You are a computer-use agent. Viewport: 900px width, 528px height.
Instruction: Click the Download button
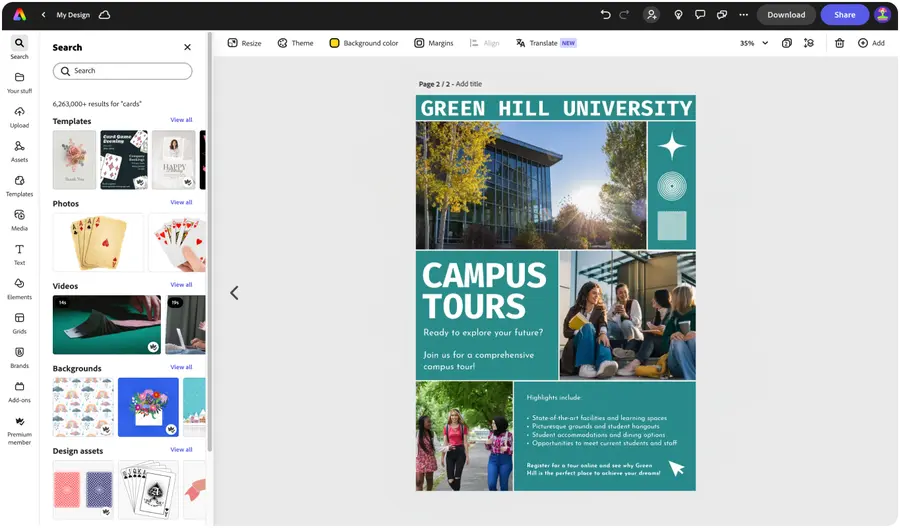click(786, 15)
